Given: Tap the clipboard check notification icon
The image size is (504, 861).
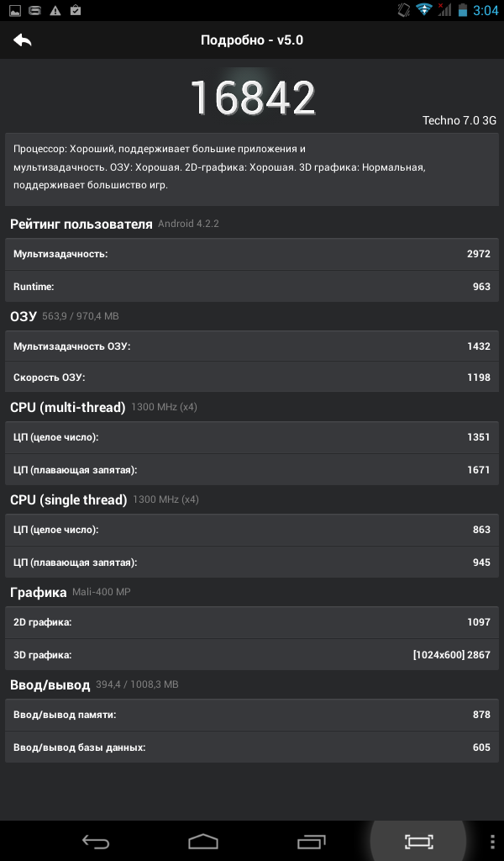Looking at the screenshot, I should pos(76,9).
